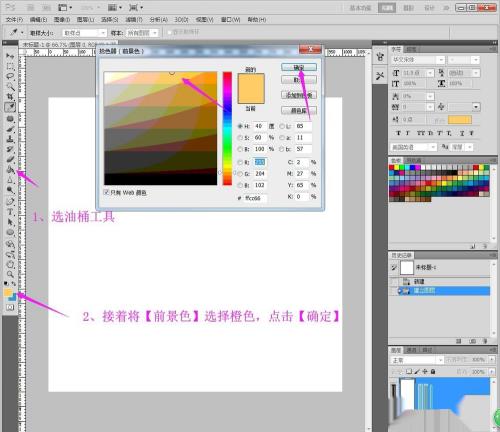This screenshot has height=432, width=500.
Task: Click the Color Libraries button
Action: (x=299, y=110)
